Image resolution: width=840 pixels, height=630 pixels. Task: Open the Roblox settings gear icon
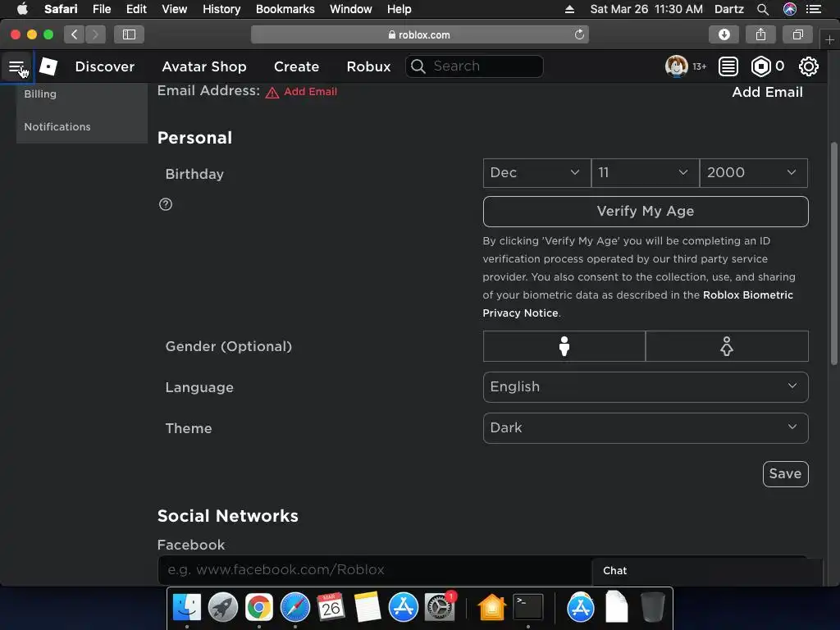pyautogui.click(x=808, y=66)
